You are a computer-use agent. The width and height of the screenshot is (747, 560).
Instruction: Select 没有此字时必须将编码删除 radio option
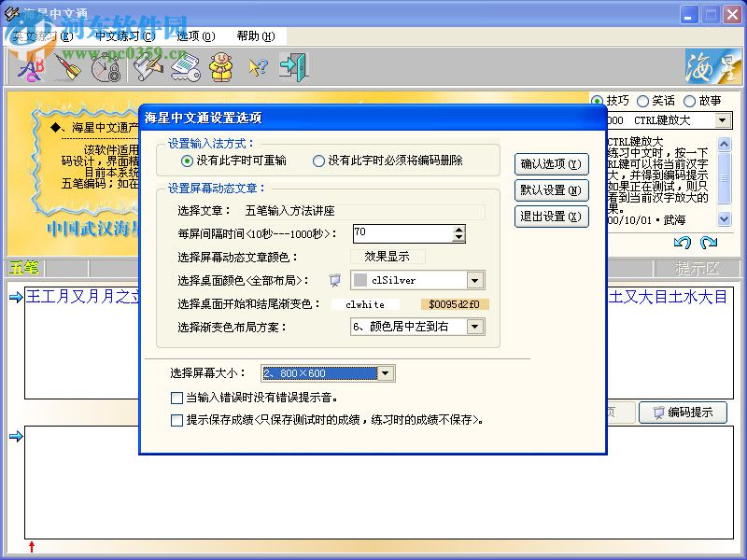tap(318, 161)
